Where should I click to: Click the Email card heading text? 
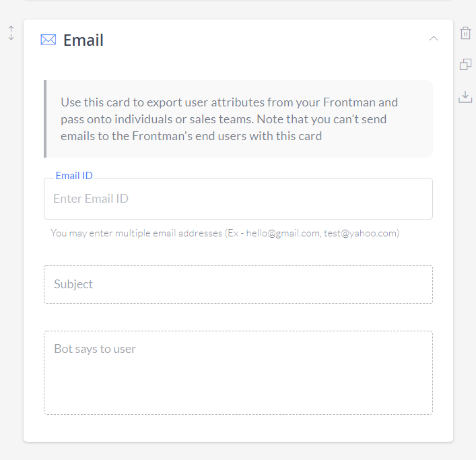click(x=83, y=40)
